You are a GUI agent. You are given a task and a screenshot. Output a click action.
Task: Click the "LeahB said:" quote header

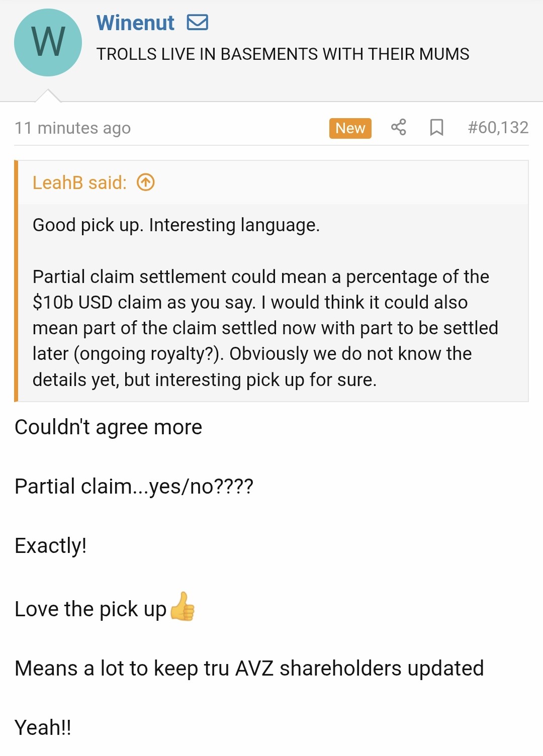coord(79,182)
